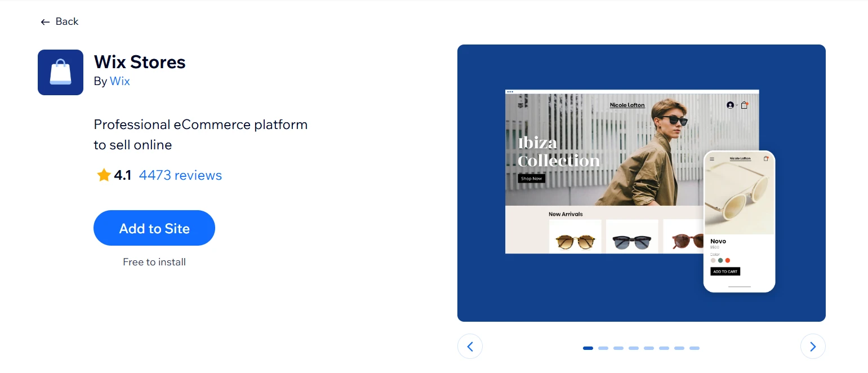The width and height of the screenshot is (868, 373).
Task: Open the 4473 reviews link
Action: (x=180, y=175)
